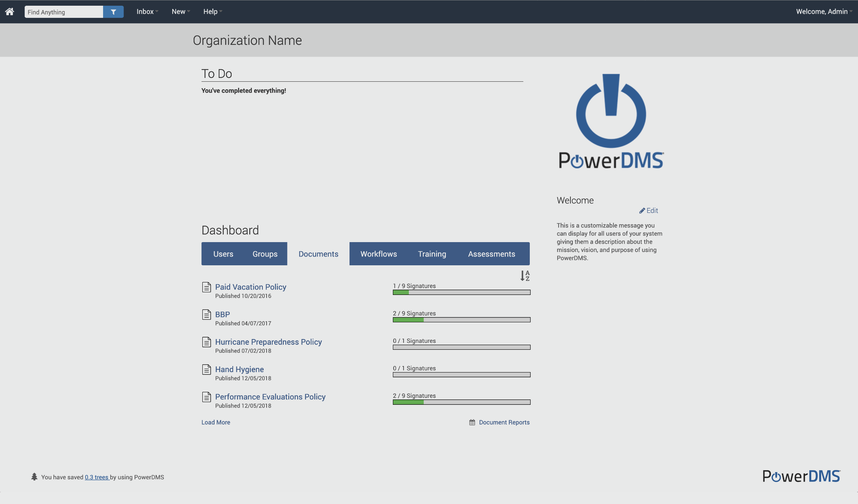Click the BBP document icon

pos(207,315)
